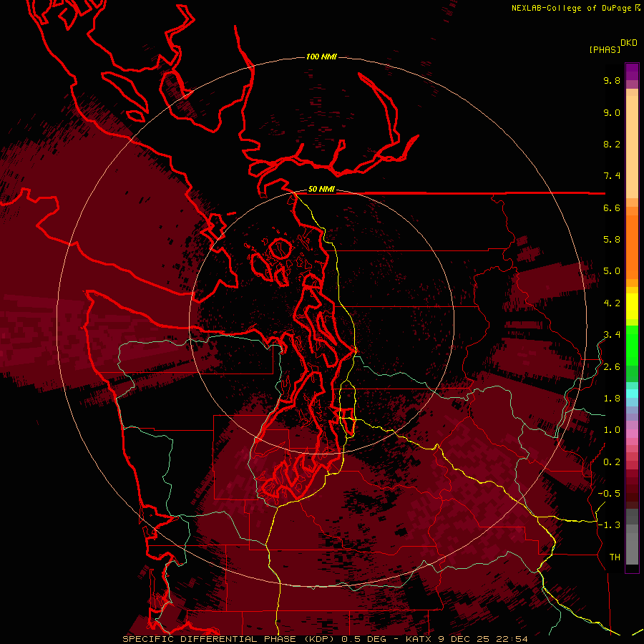Viewport: 644px width, 644px height.
Task: Select the 5.0 scale value
Action: pyautogui.click(x=612, y=271)
